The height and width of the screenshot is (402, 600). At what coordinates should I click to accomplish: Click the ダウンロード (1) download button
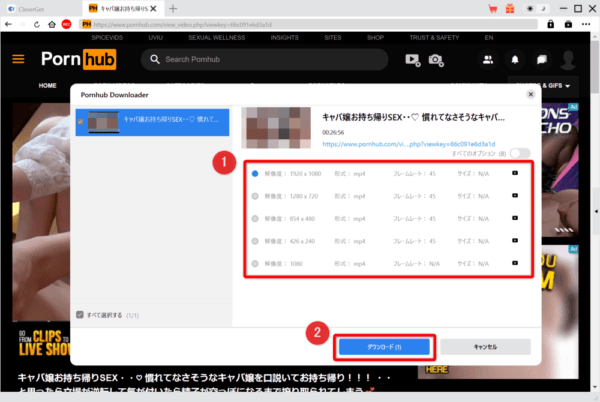point(384,347)
